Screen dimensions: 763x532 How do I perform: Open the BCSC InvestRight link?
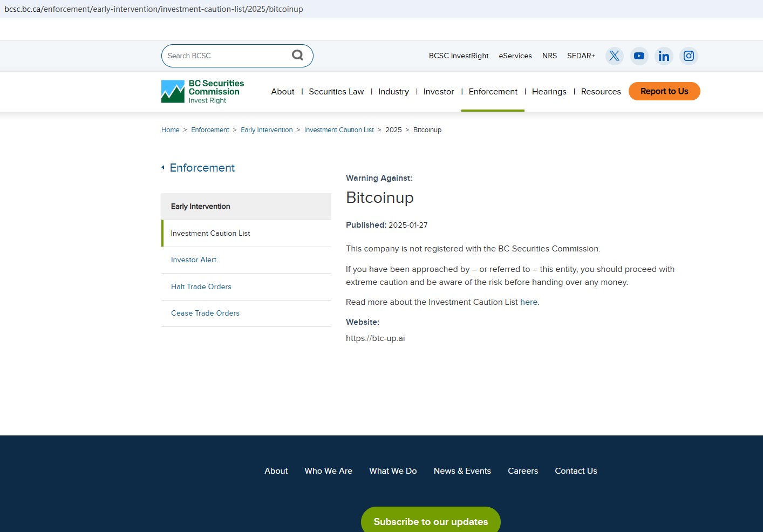[459, 56]
